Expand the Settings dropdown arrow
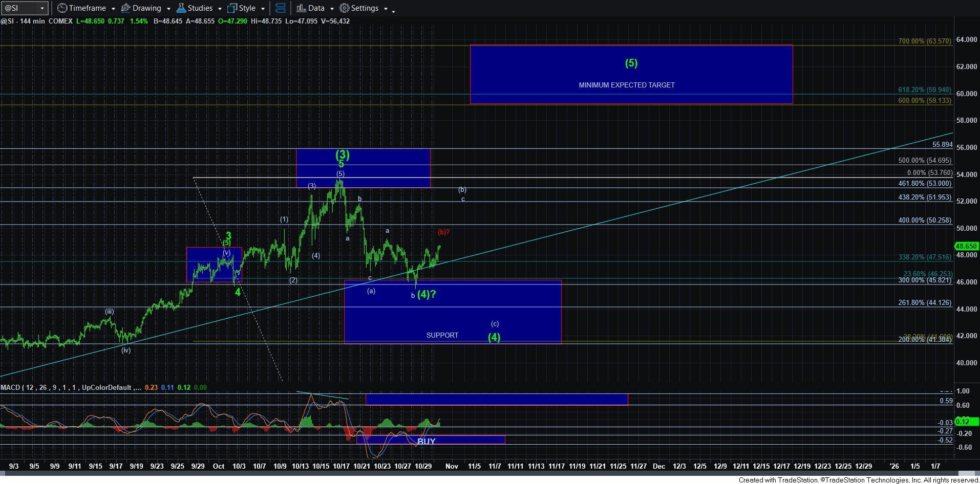This screenshot has width=980, height=484. [386, 9]
